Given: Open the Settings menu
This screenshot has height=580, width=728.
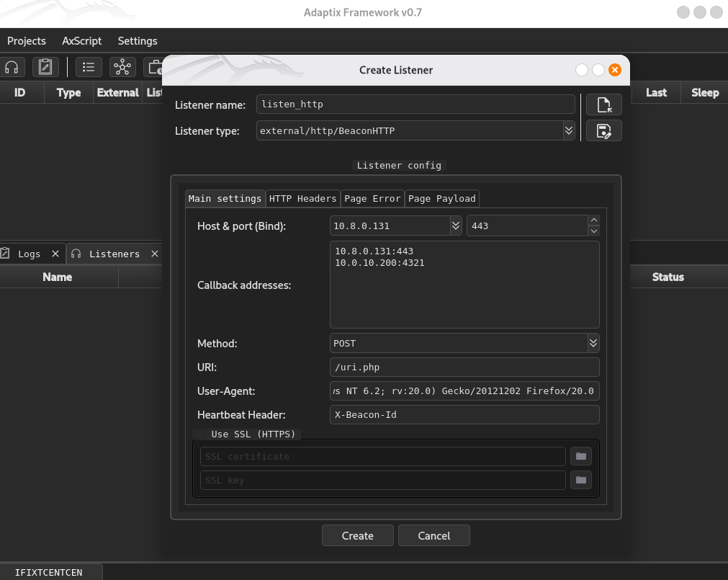Looking at the screenshot, I should [x=138, y=41].
